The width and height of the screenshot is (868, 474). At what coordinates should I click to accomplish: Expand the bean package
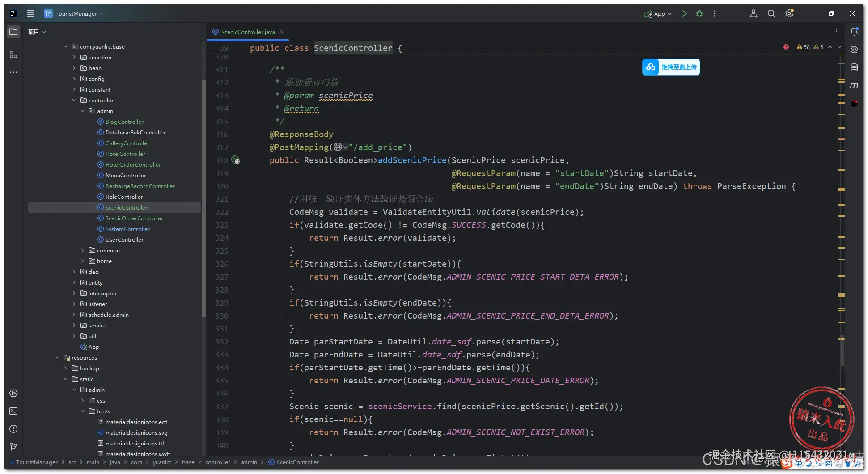(x=74, y=68)
